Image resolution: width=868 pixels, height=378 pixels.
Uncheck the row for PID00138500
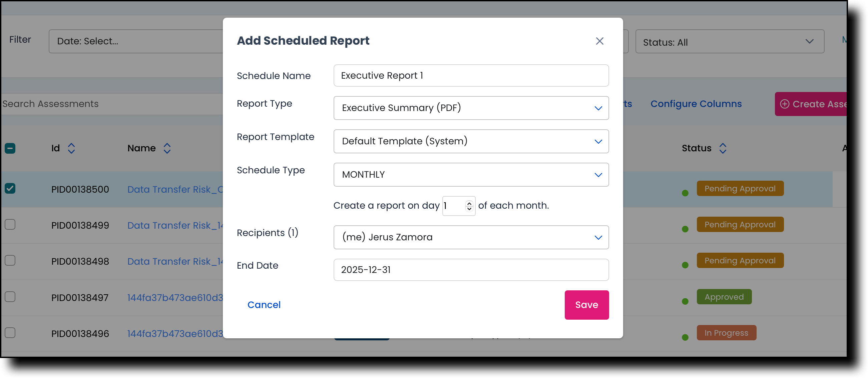(x=10, y=188)
